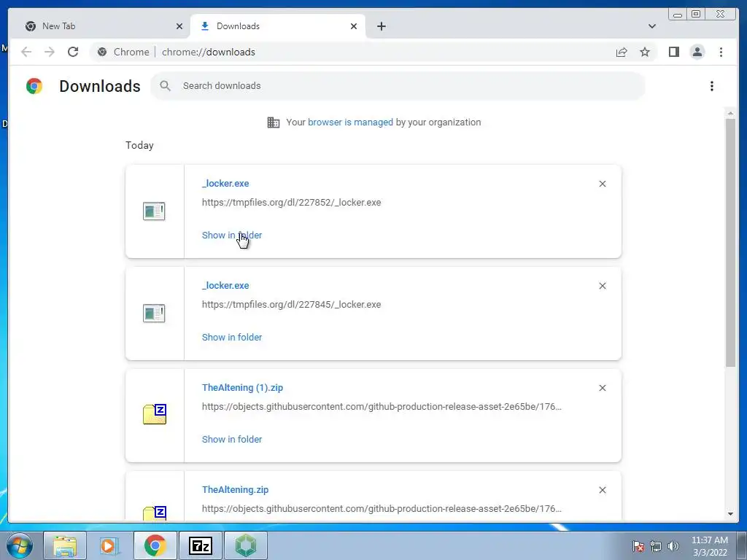Image resolution: width=747 pixels, height=560 pixels.
Task: Click the managed organization building icon
Action: point(274,122)
